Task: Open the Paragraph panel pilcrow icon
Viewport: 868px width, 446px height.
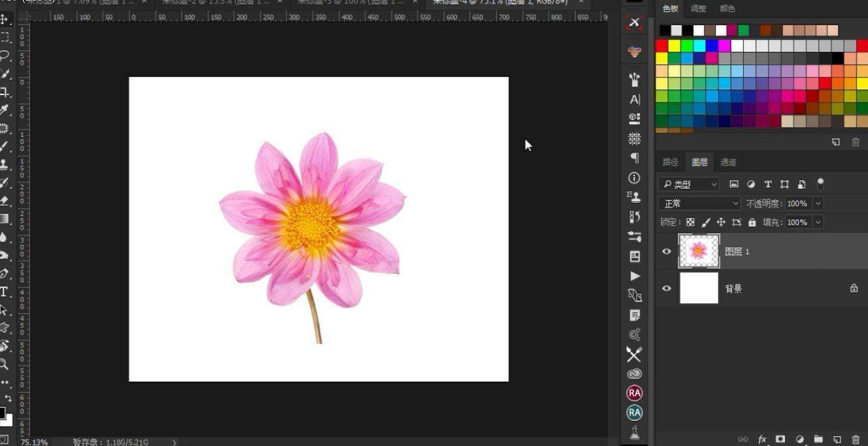Action: click(634, 158)
